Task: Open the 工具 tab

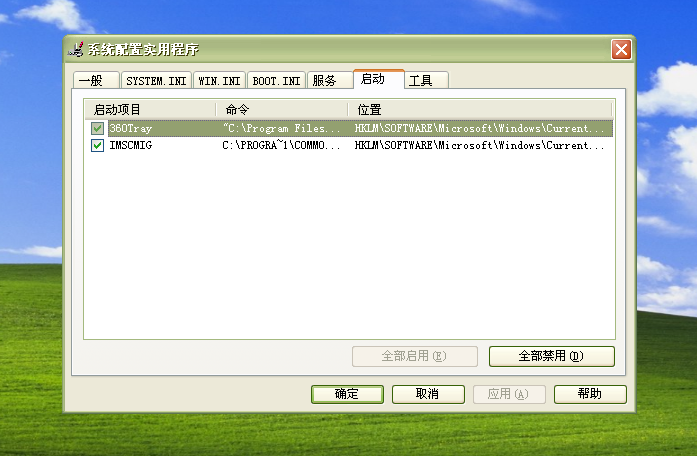Action: (426, 80)
